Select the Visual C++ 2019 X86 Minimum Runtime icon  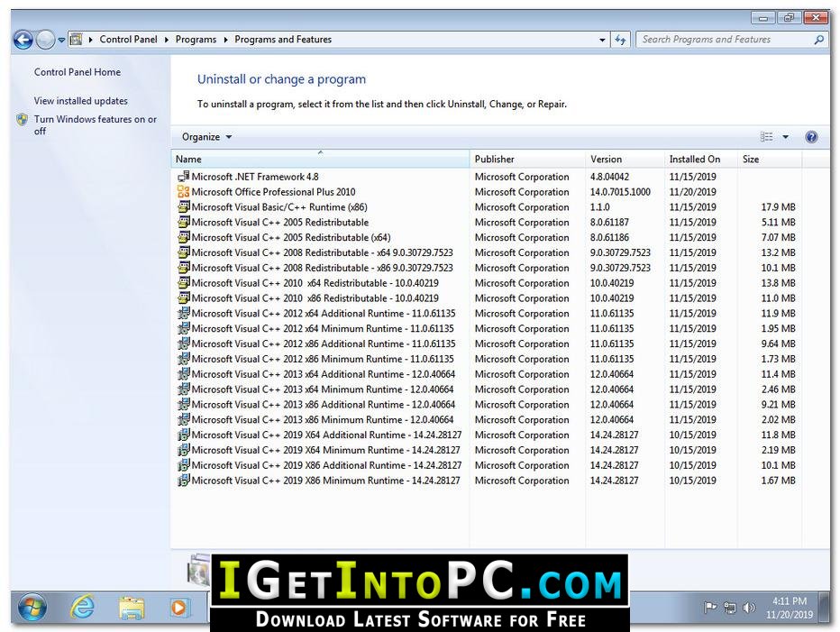183,481
